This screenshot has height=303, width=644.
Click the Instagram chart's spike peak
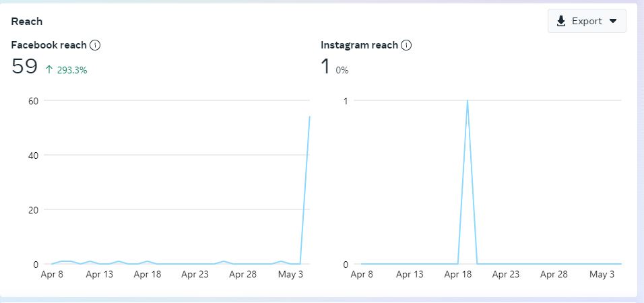click(x=468, y=101)
